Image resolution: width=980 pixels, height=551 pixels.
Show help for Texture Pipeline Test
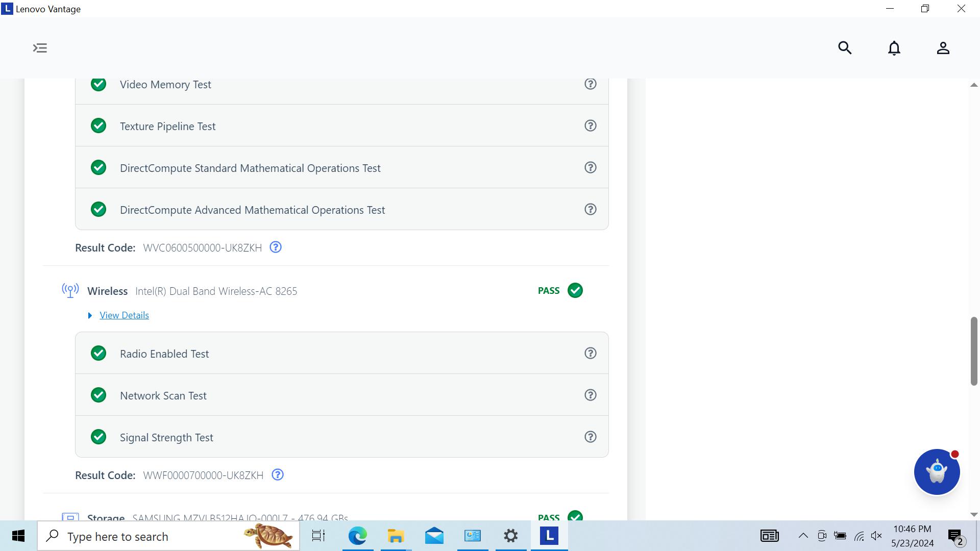click(591, 126)
